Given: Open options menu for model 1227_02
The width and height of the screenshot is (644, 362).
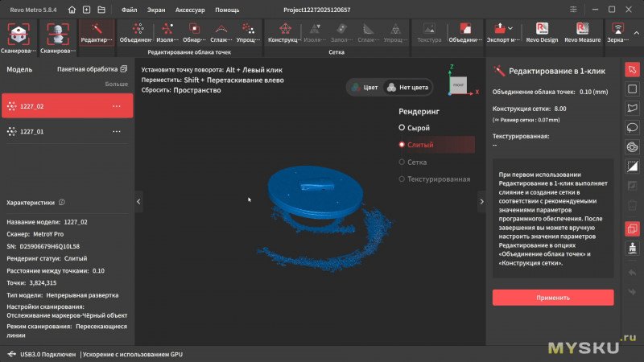Looking at the screenshot, I should (117, 106).
